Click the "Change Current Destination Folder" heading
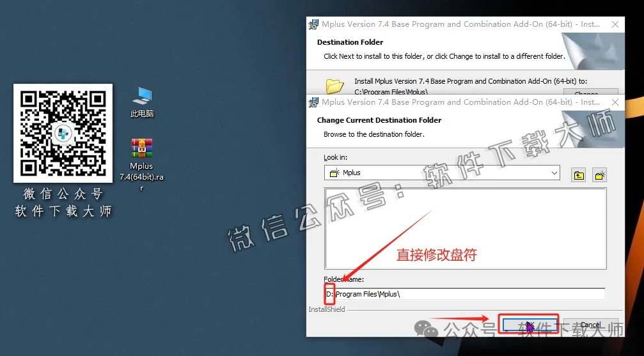The width and height of the screenshot is (644, 356). (379, 120)
